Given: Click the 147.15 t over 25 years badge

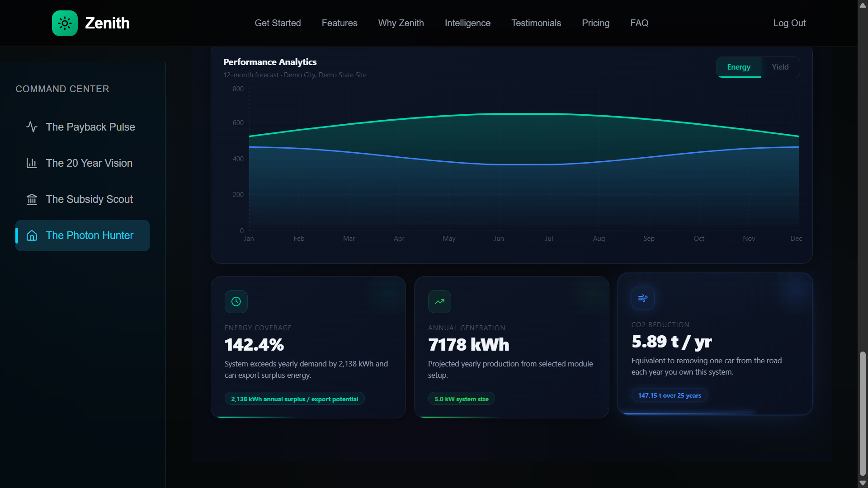Looking at the screenshot, I should tap(669, 395).
